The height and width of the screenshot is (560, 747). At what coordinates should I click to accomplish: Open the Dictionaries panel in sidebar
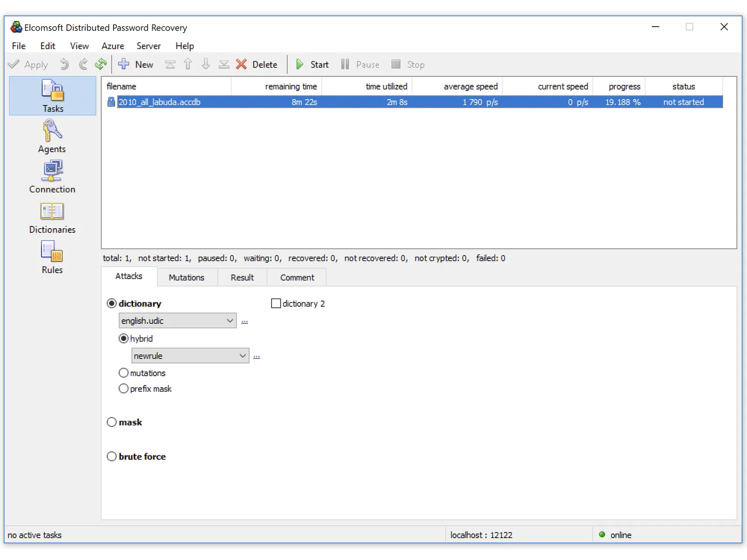(x=52, y=217)
